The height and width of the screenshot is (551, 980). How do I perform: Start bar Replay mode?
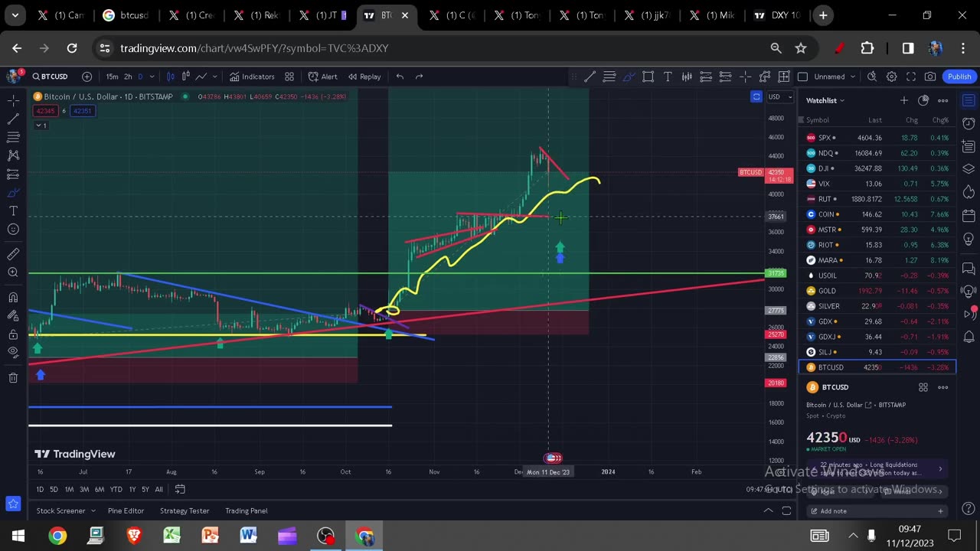click(364, 77)
